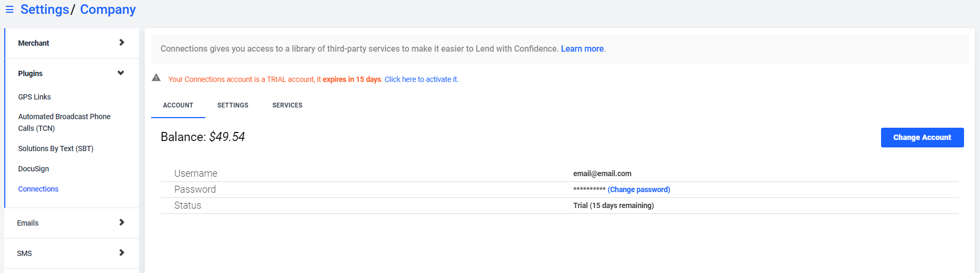Switch to the Services tab
This screenshot has height=273, width=980.
[287, 105]
